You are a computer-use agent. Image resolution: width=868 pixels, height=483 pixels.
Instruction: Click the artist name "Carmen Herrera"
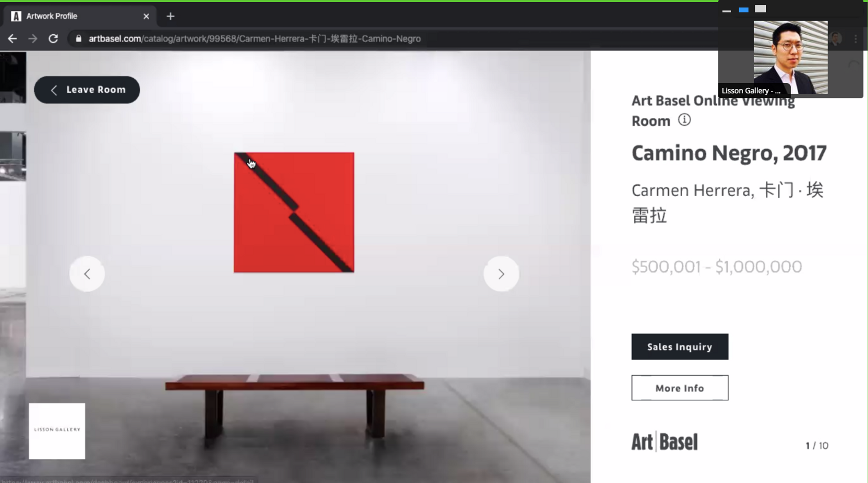click(x=691, y=190)
